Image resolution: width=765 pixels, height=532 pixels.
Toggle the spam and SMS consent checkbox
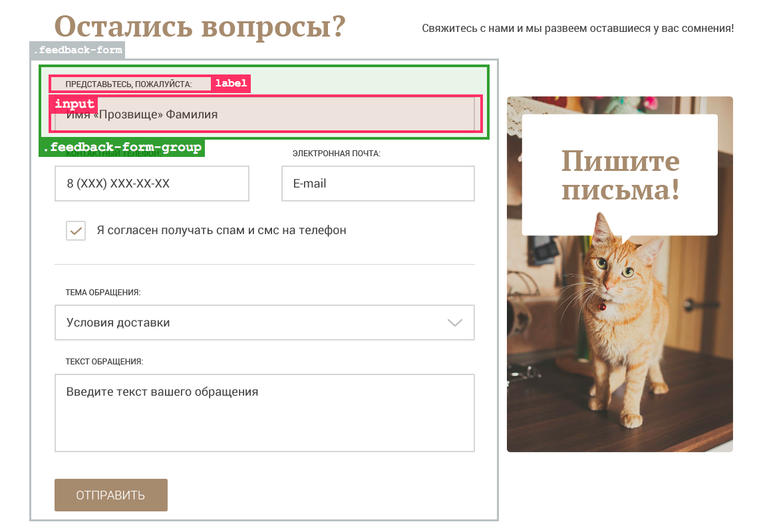[x=76, y=231]
